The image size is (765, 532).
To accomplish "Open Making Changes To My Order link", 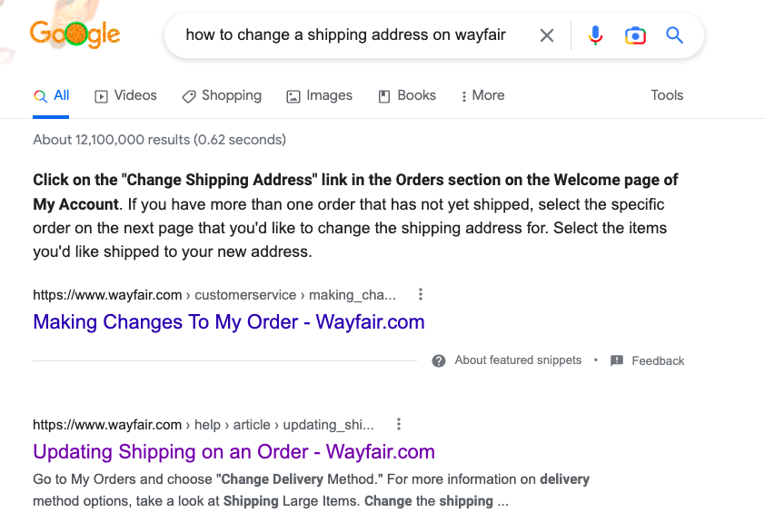I will tap(229, 321).
